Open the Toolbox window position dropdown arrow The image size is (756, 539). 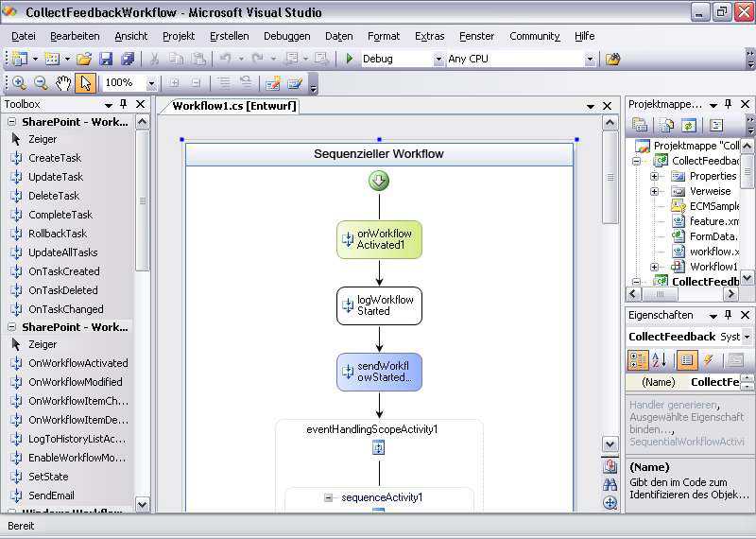108,104
